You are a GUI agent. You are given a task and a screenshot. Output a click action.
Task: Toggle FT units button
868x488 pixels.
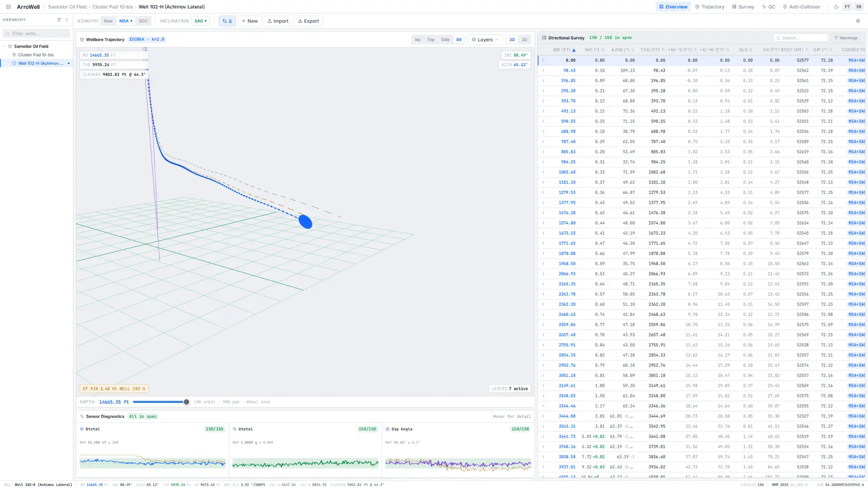[x=847, y=7]
